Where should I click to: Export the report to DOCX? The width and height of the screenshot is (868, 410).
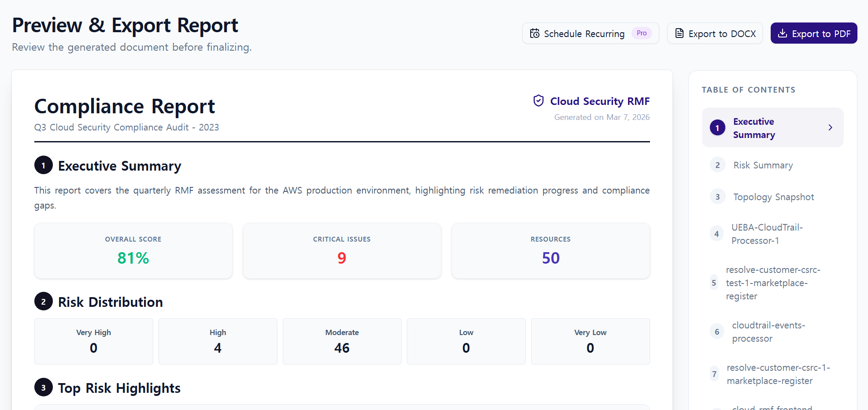click(x=715, y=33)
